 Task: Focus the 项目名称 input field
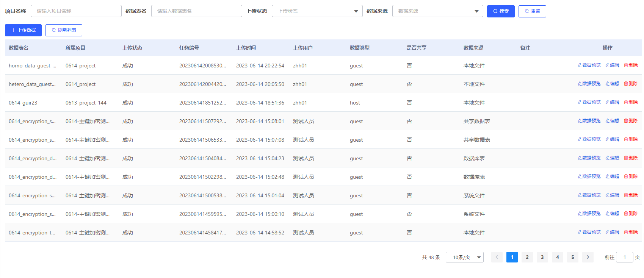(x=76, y=11)
